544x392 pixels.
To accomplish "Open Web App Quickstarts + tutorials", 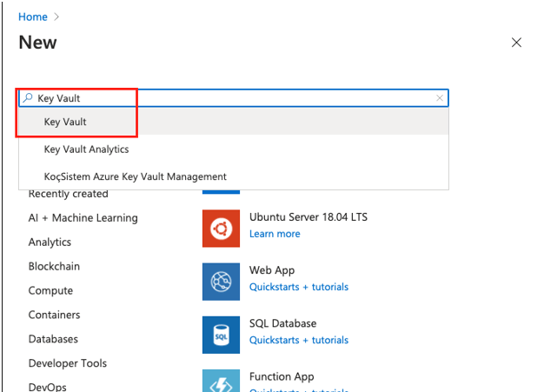I will pyautogui.click(x=299, y=287).
